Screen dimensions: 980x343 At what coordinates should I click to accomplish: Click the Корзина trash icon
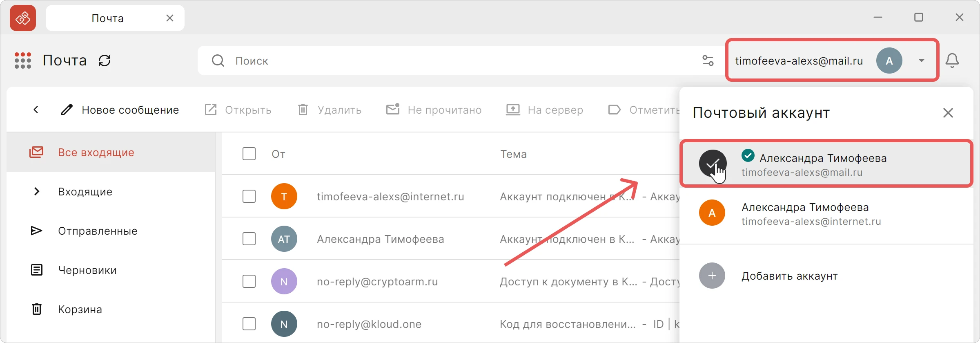tap(37, 309)
